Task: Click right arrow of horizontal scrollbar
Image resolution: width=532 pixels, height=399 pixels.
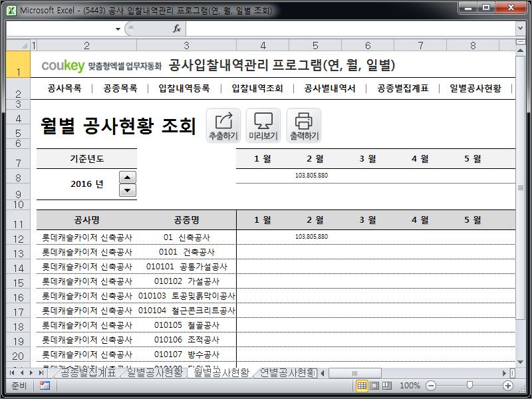Action: (x=505, y=373)
